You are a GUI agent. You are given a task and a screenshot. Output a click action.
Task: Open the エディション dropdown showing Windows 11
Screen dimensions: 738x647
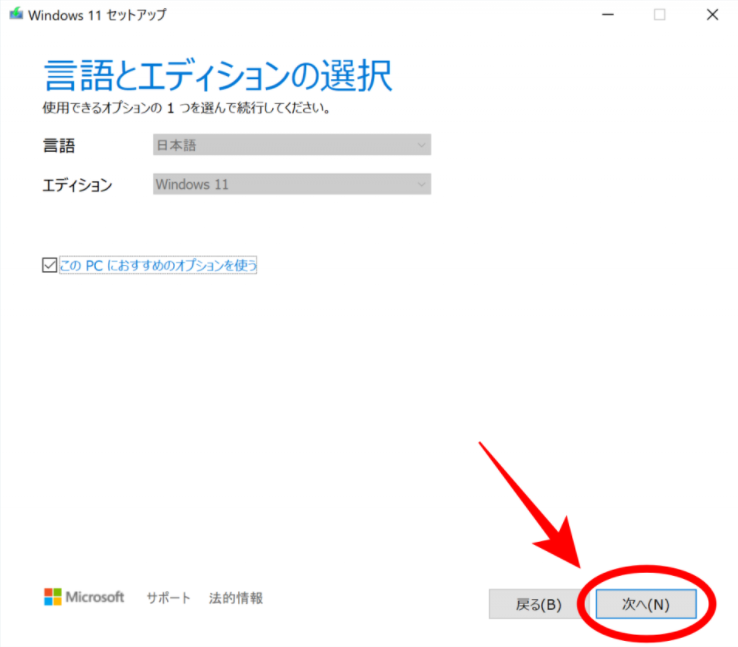[292, 184]
